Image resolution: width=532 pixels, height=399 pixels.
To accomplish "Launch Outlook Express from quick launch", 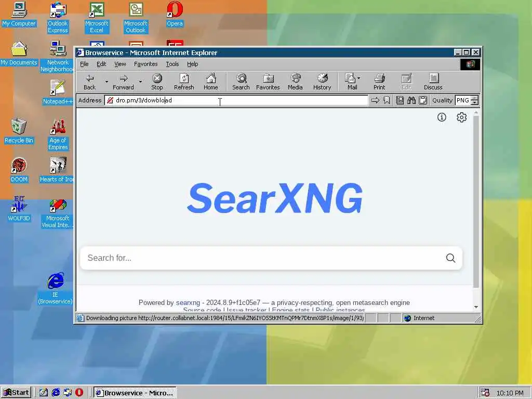I will click(68, 393).
